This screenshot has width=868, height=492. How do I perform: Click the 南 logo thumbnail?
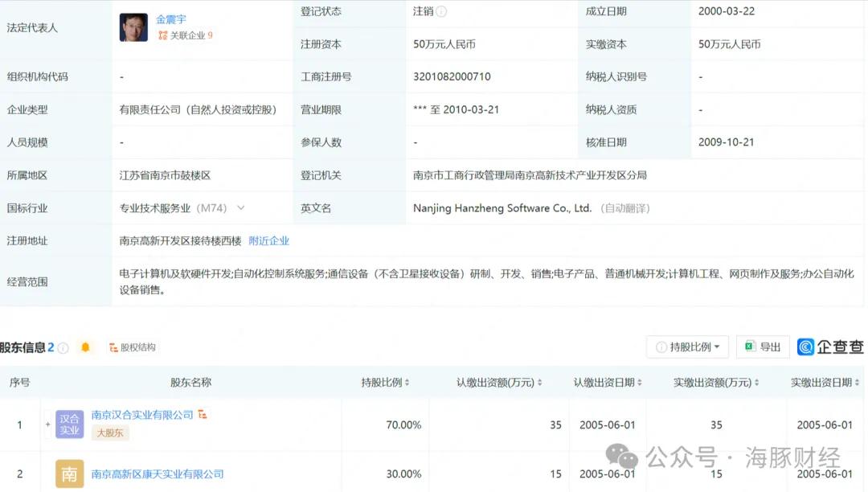click(x=70, y=474)
